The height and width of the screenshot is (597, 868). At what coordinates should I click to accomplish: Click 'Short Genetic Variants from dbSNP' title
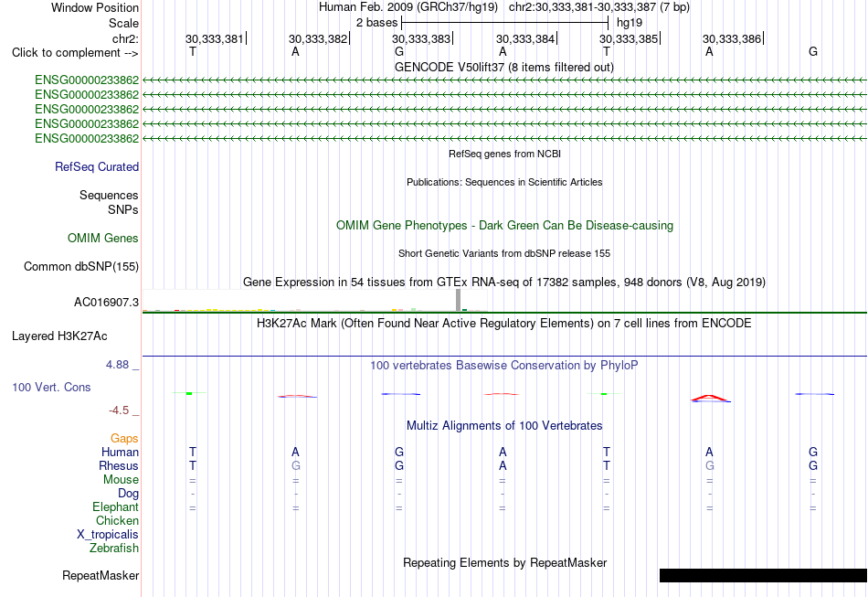(503, 253)
